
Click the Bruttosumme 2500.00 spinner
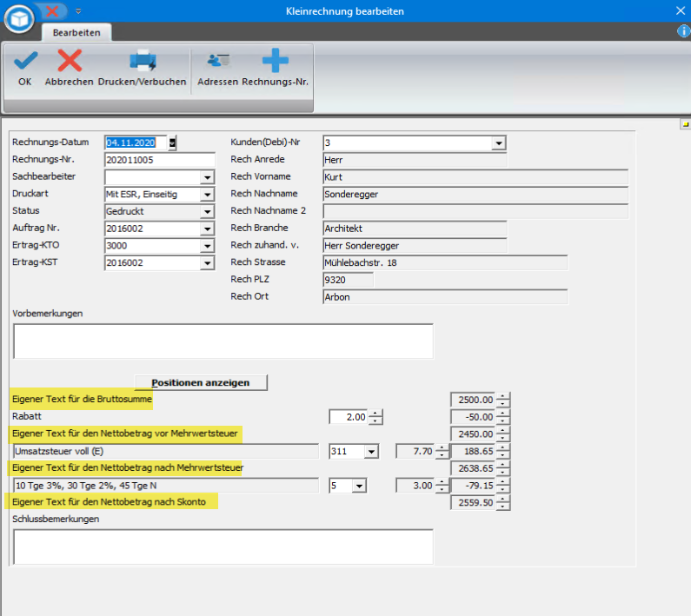point(503,400)
